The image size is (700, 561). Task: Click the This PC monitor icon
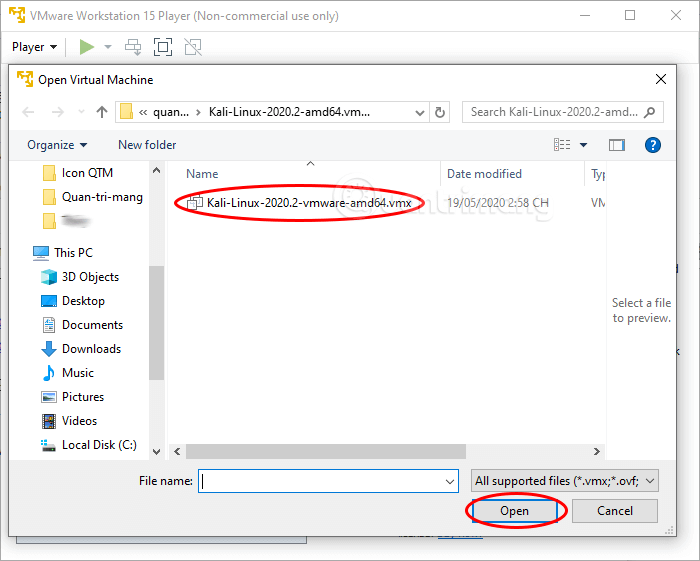(41, 253)
